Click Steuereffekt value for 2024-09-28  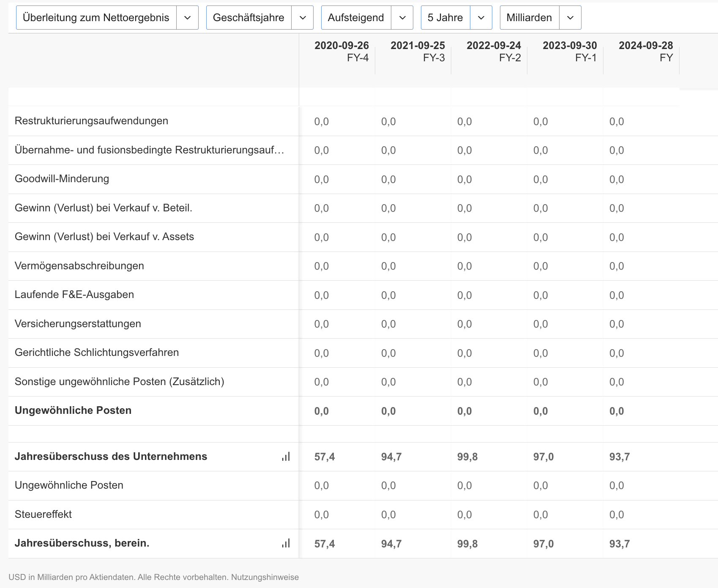(617, 515)
